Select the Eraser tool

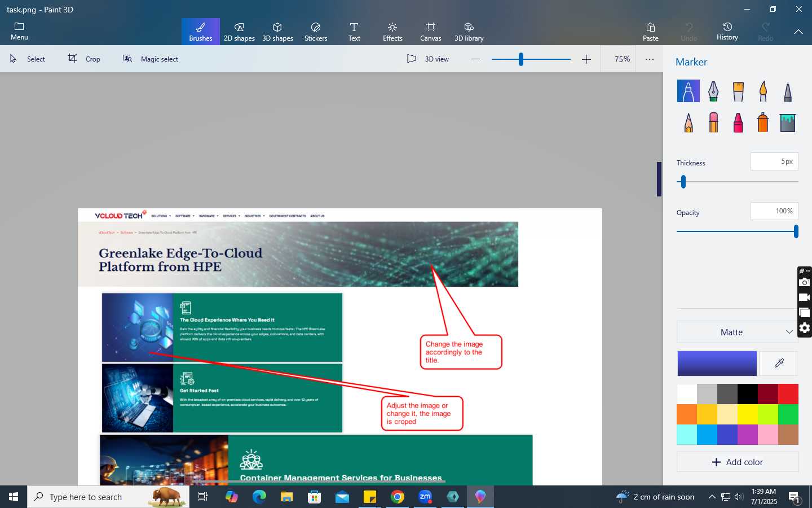[713, 122]
